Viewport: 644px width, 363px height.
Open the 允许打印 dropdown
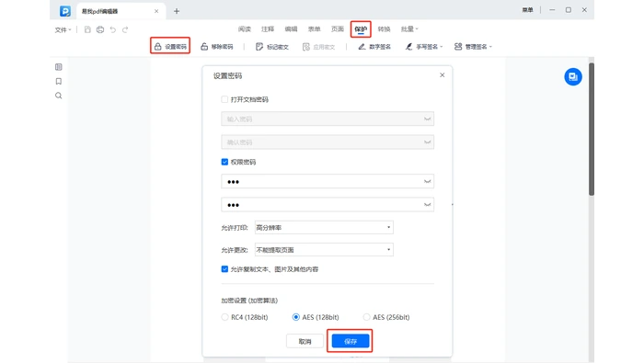point(324,227)
